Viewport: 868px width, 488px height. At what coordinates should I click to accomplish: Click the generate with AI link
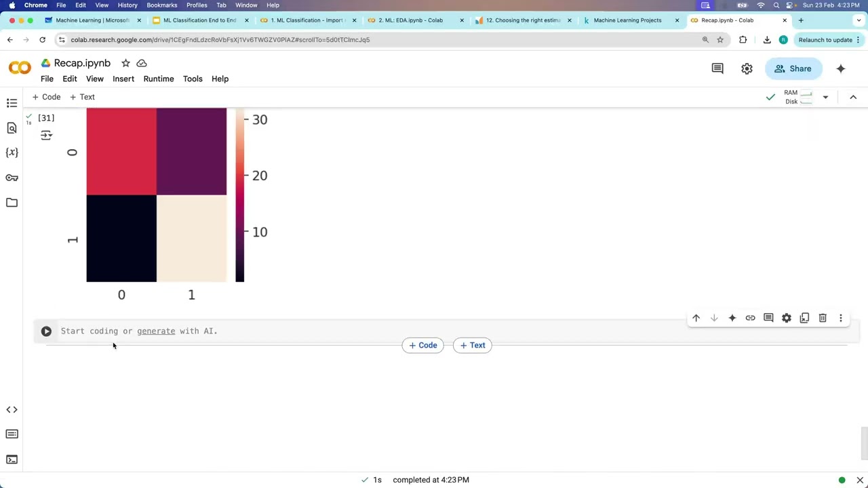(x=156, y=331)
